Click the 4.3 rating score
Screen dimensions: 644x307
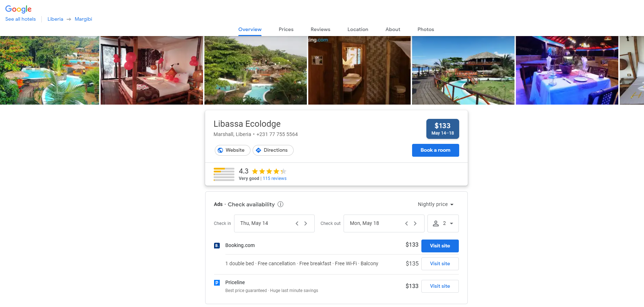[244, 171]
